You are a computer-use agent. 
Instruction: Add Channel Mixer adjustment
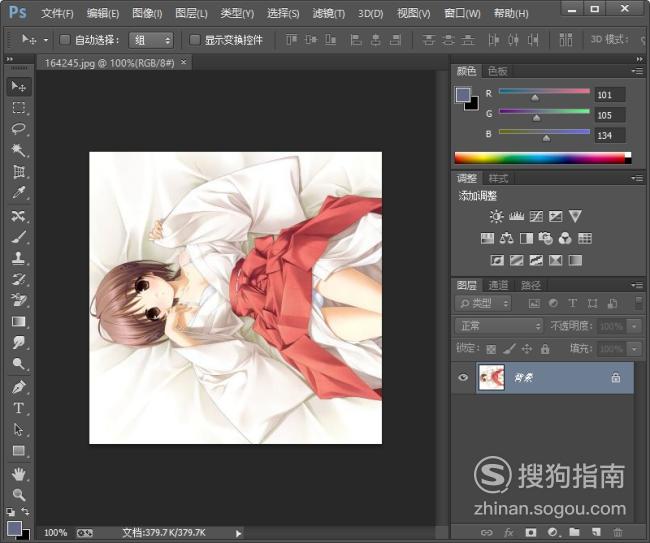point(565,238)
